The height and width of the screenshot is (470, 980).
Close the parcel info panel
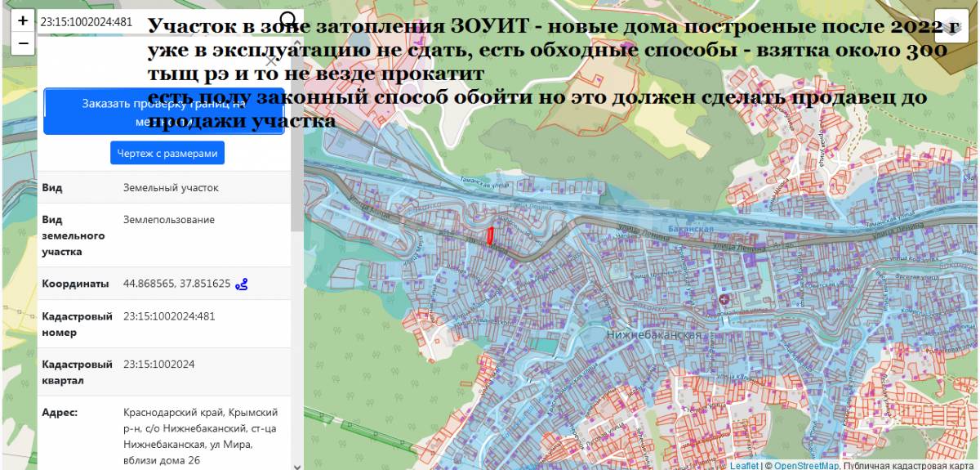point(272,60)
